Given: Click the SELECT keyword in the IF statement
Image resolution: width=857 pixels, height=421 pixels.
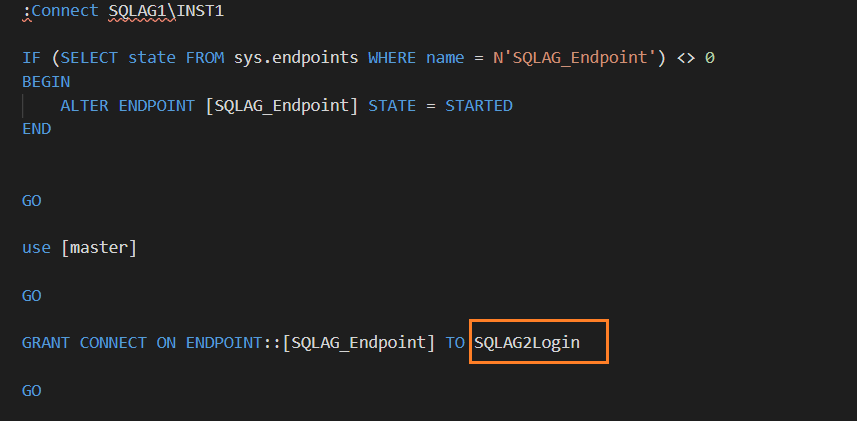Looking at the screenshot, I should (x=84, y=58).
